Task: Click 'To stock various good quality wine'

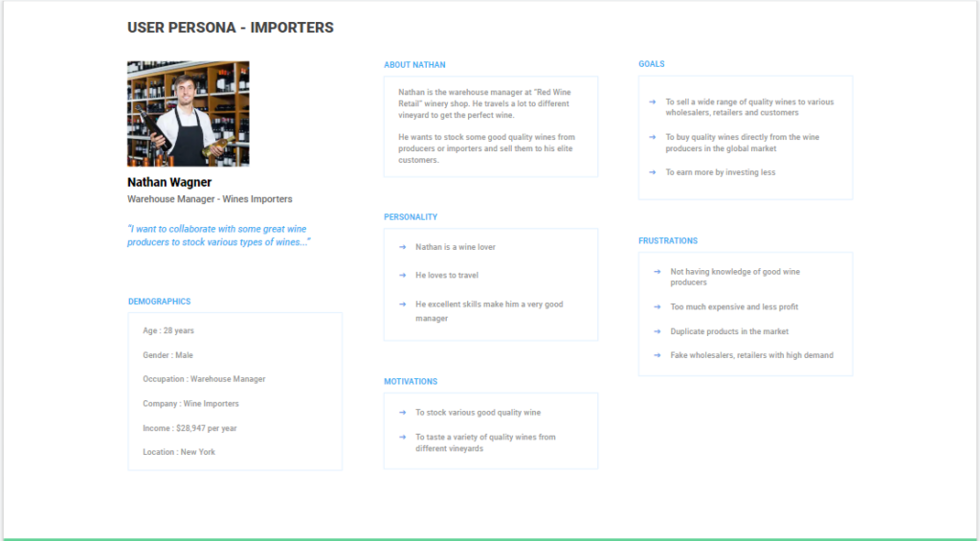Action: [x=479, y=412]
